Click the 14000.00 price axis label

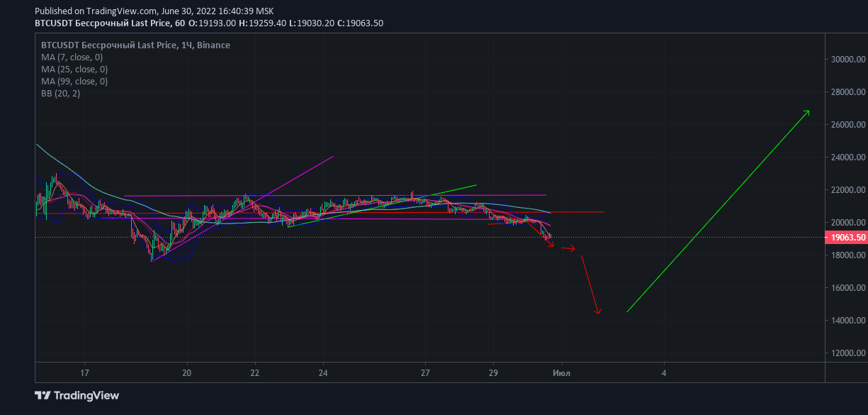click(848, 321)
